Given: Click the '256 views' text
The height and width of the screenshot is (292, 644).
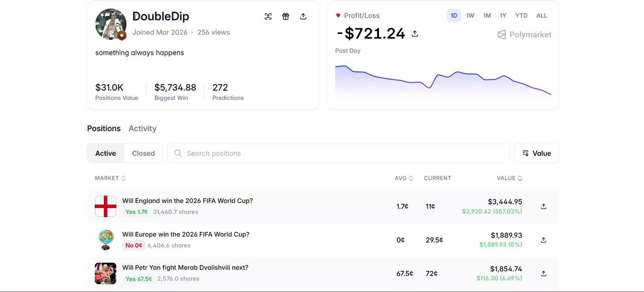Looking at the screenshot, I should [x=214, y=32].
